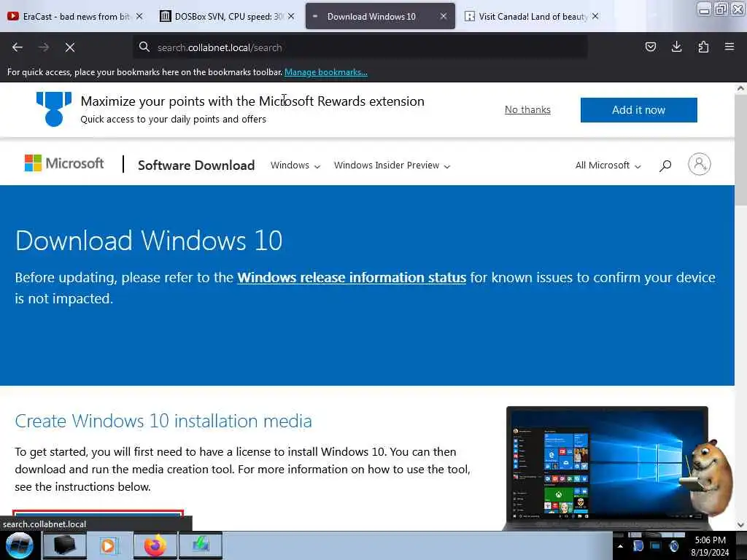Click scrollbar up arrow
This screenshot has height=560, width=747.
click(x=740, y=88)
